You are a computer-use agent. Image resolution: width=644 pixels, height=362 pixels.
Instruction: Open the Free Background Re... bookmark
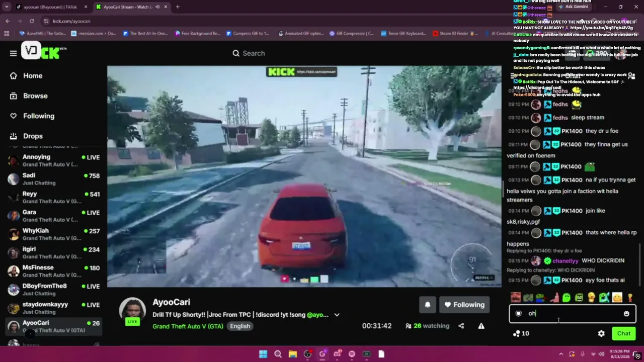(198, 34)
